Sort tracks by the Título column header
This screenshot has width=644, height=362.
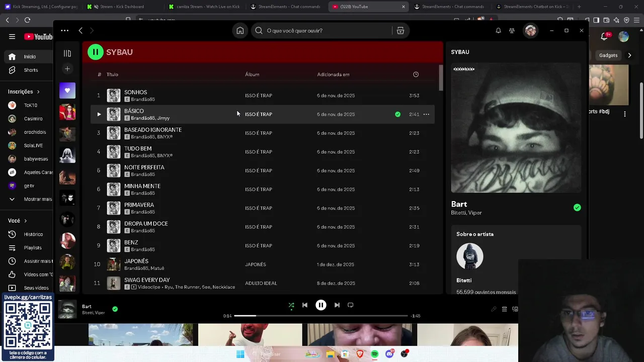point(112,74)
